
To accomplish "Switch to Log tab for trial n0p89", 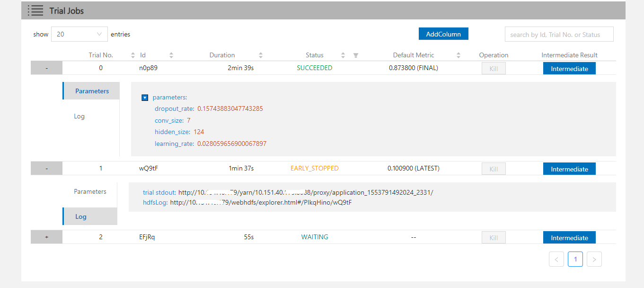I will (x=79, y=116).
